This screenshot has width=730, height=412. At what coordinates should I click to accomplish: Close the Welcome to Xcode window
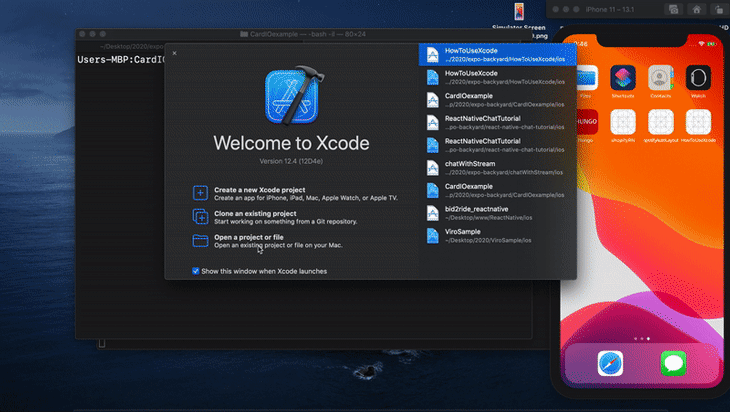coord(174,53)
